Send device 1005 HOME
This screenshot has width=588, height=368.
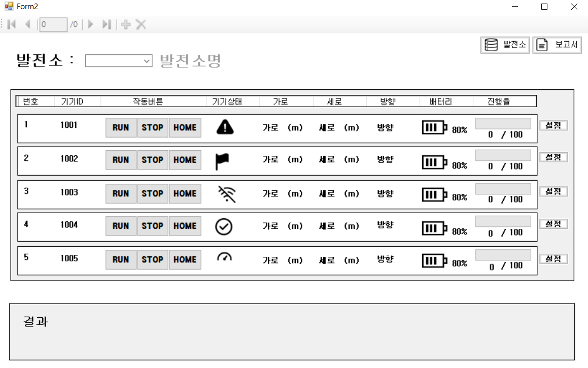click(185, 259)
